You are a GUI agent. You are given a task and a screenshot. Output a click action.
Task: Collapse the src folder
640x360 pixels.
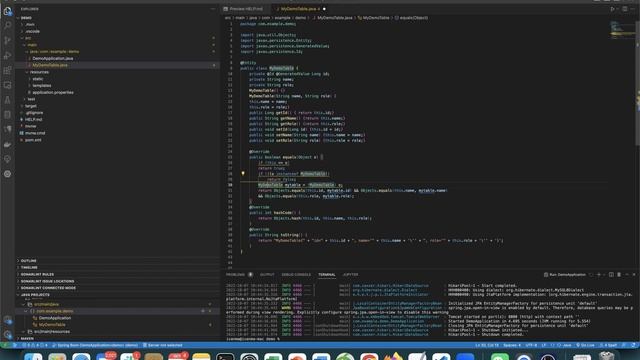27,38
